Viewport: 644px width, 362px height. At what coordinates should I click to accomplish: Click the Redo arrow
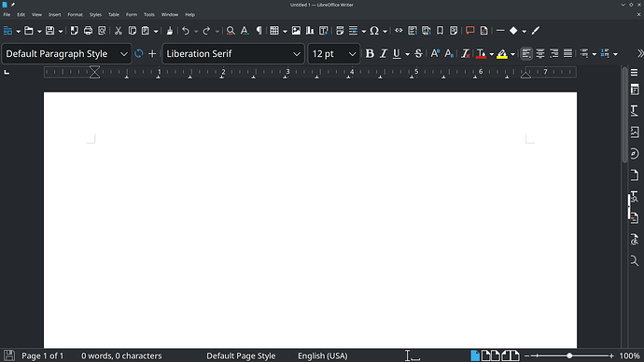[206, 31]
